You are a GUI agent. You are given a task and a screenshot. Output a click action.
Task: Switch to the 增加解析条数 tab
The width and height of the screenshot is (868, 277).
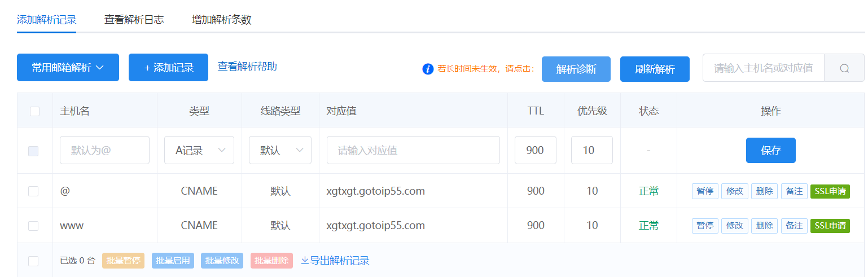click(x=221, y=20)
